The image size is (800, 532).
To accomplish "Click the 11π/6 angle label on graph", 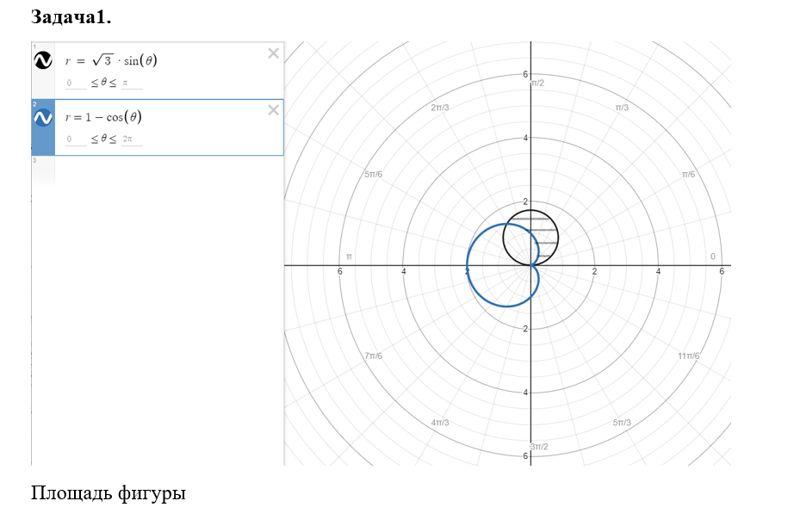I will [x=688, y=356].
